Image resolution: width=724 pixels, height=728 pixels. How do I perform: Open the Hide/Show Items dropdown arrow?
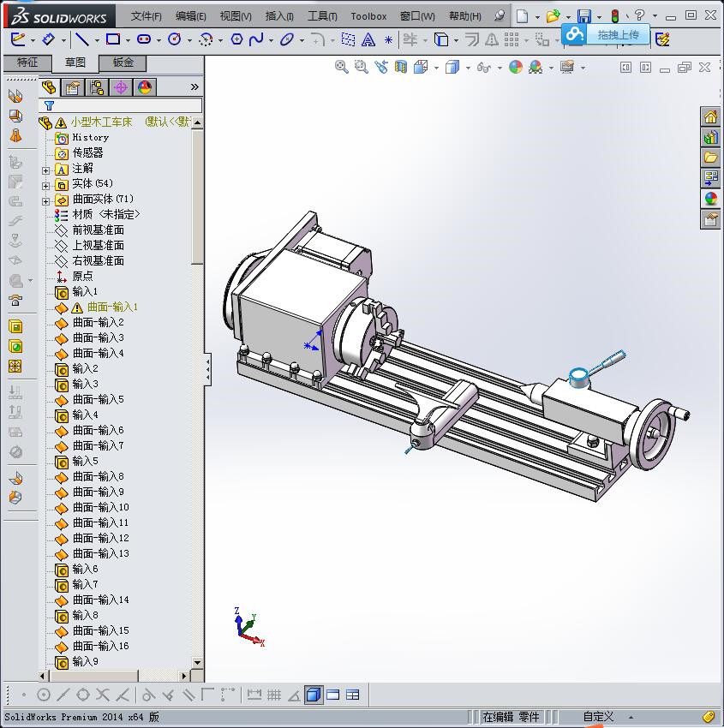(x=500, y=68)
